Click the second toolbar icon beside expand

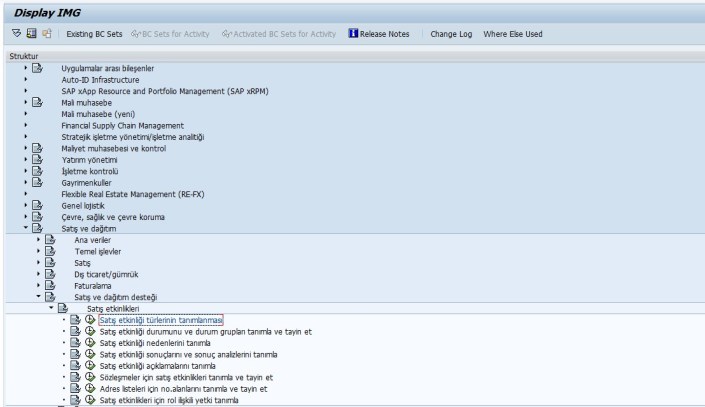point(30,34)
